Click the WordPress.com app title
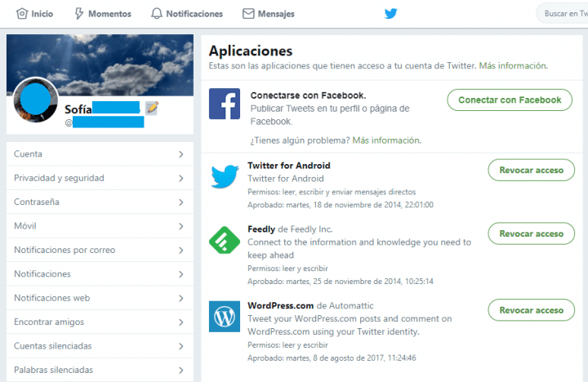Screen dimensions: 588x382 pos(280,305)
